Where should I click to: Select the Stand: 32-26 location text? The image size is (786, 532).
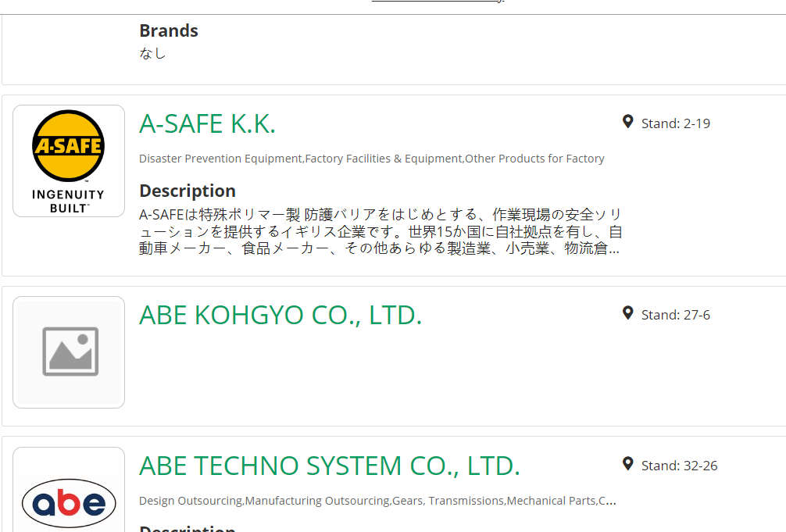tap(679, 466)
